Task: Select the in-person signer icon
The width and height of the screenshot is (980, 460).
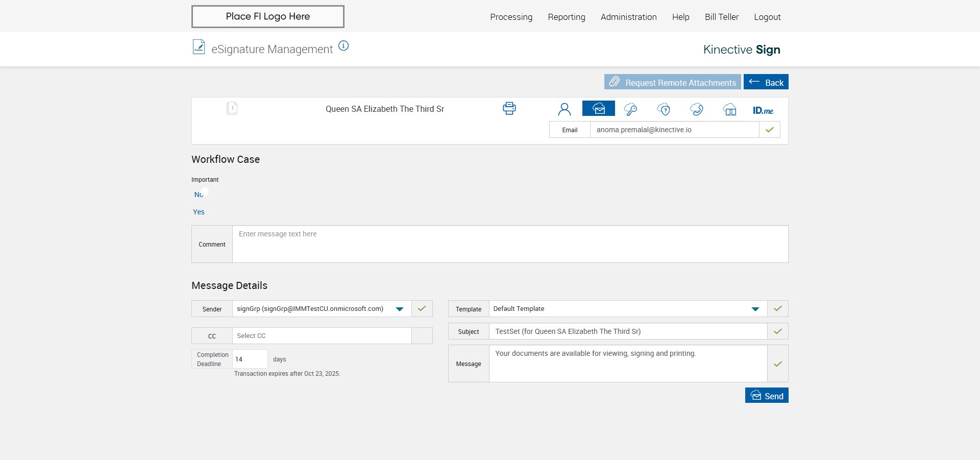Action: (x=564, y=109)
